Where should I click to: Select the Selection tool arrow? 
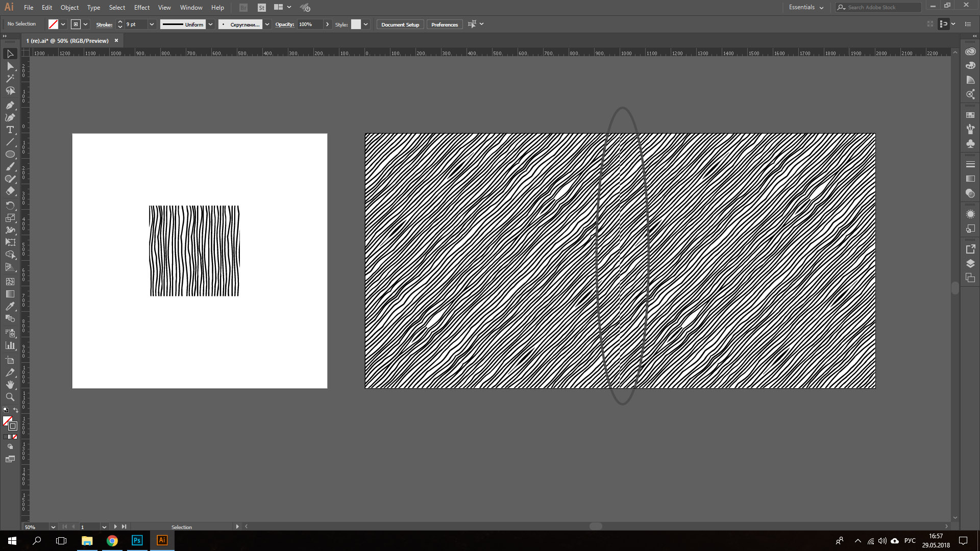pos(10,54)
